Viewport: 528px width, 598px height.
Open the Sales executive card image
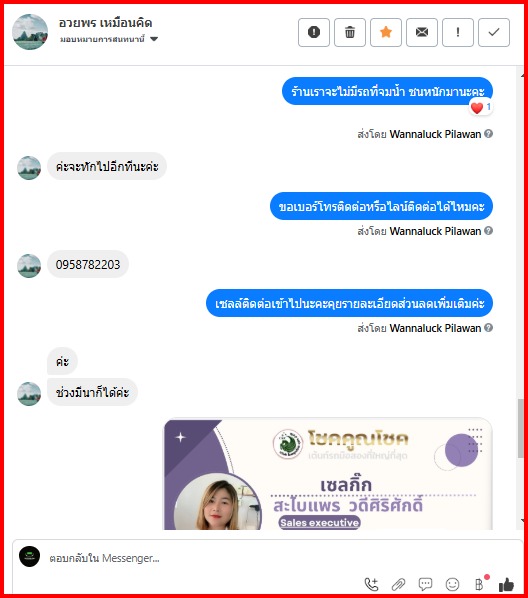(328, 474)
